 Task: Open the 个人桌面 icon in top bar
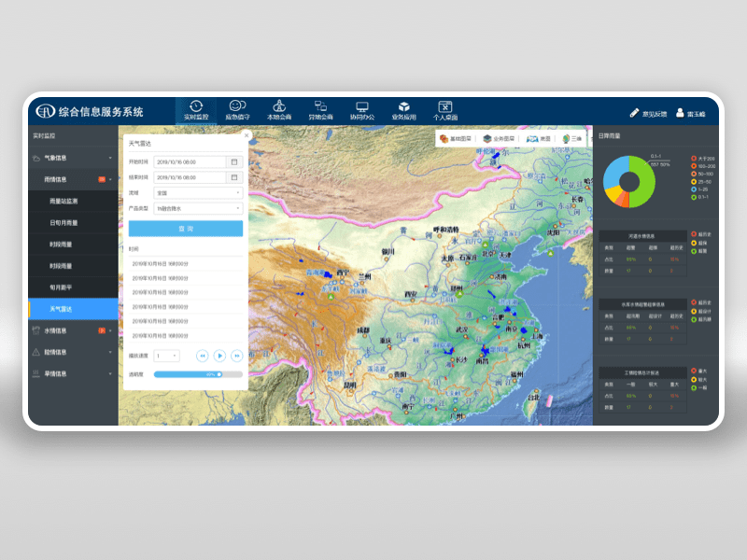445,106
